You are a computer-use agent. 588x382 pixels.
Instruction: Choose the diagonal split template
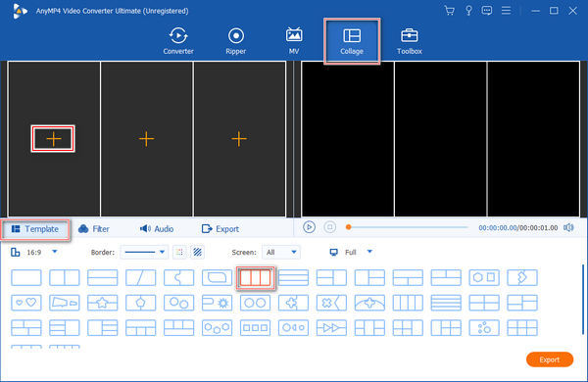click(140, 278)
